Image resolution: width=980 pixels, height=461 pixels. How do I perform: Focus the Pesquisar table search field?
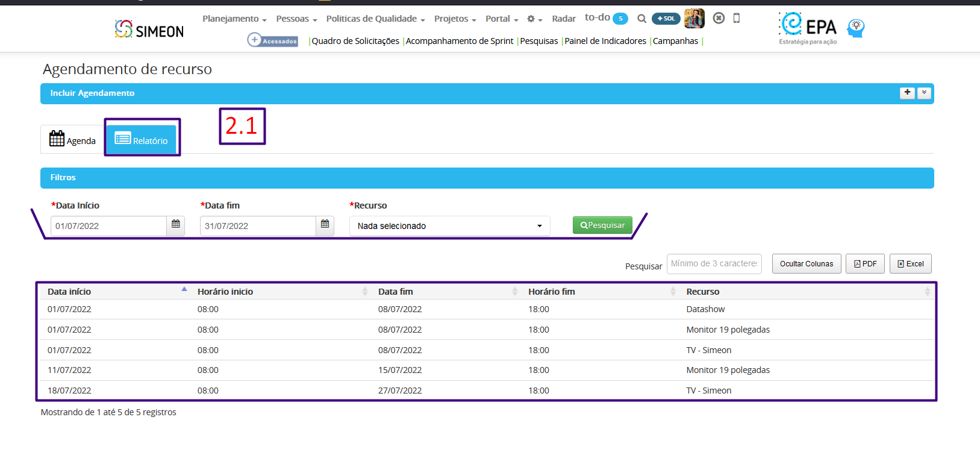point(714,263)
